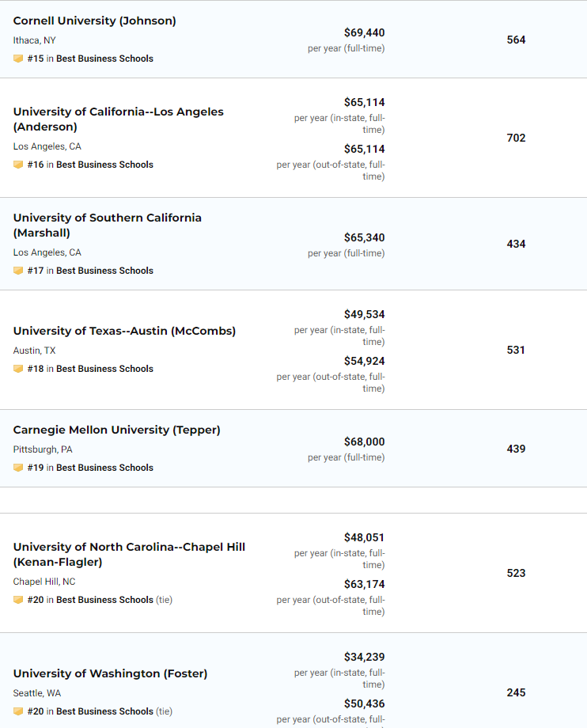Click UCLA's enrollment number 702
This screenshot has width=587, height=728.
coord(516,138)
